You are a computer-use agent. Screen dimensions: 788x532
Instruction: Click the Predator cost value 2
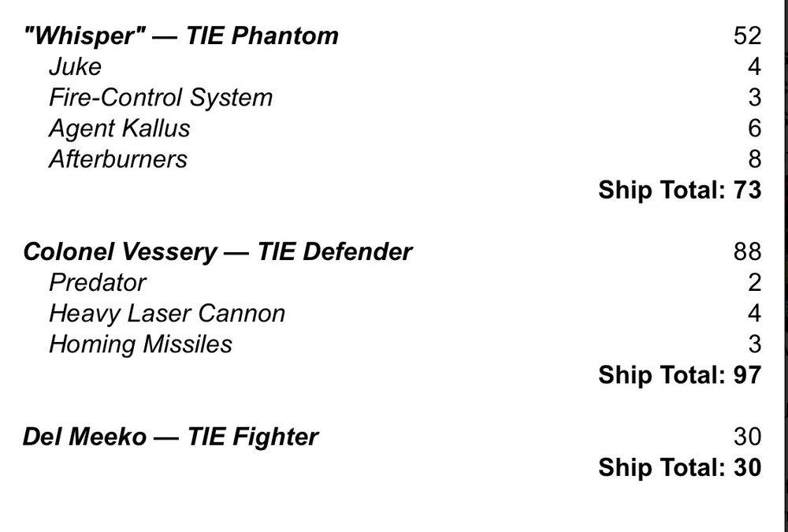click(754, 283)
